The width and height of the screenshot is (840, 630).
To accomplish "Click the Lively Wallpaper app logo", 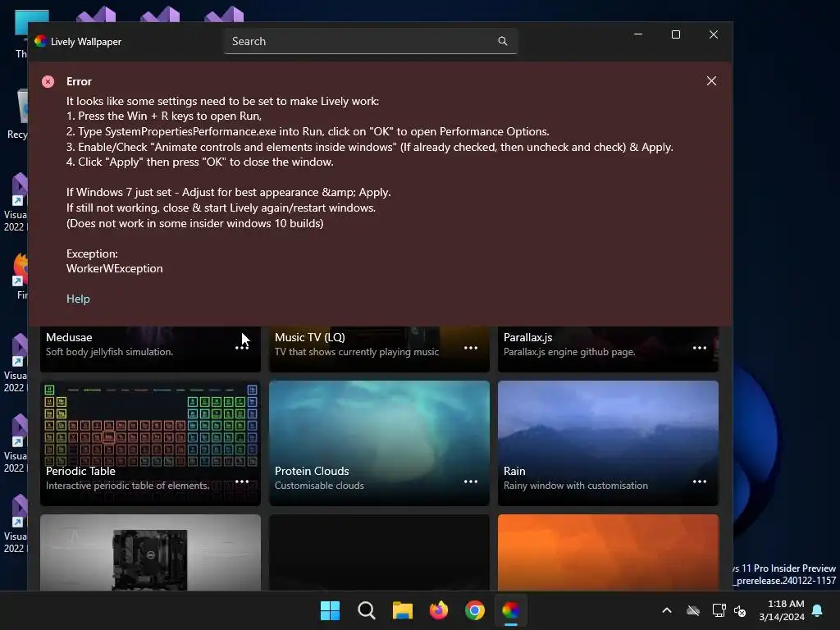I will [x=40, y=41].
